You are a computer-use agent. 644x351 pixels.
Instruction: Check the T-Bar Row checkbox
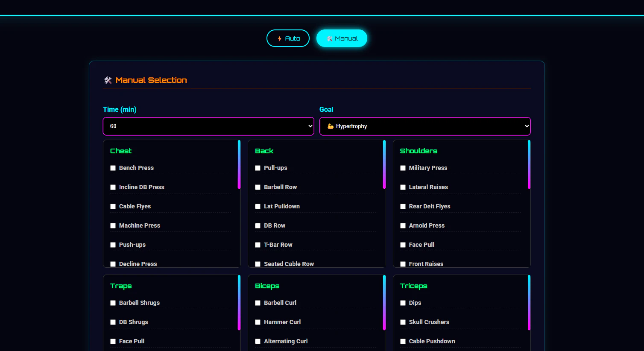(258, 245)
